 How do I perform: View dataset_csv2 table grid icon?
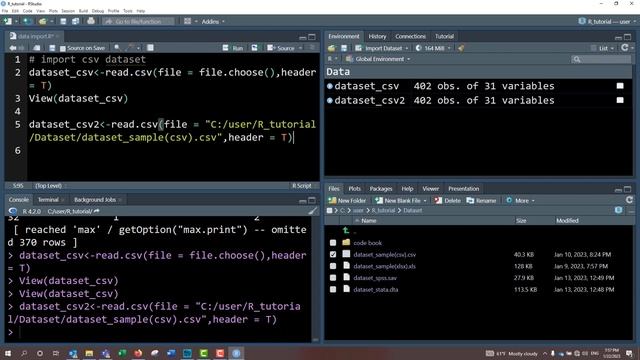point(620,100)
